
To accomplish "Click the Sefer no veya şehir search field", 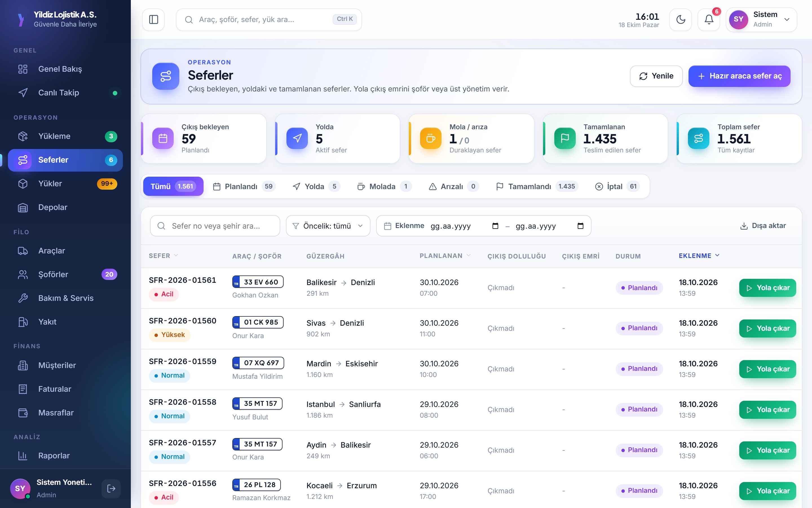I will click(215, 226).
